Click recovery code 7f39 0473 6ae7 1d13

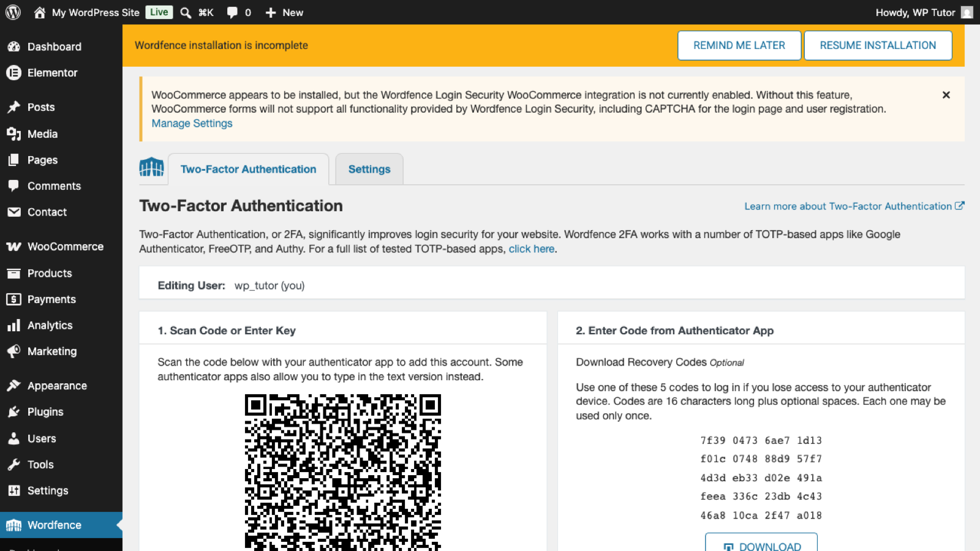pyautogui.click(x=761, y=440)
